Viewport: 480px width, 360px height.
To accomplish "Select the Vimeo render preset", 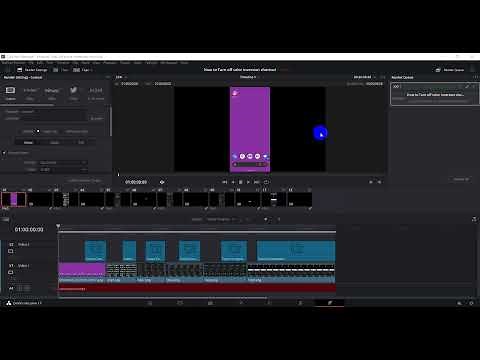I will click(x=52, y=94).
